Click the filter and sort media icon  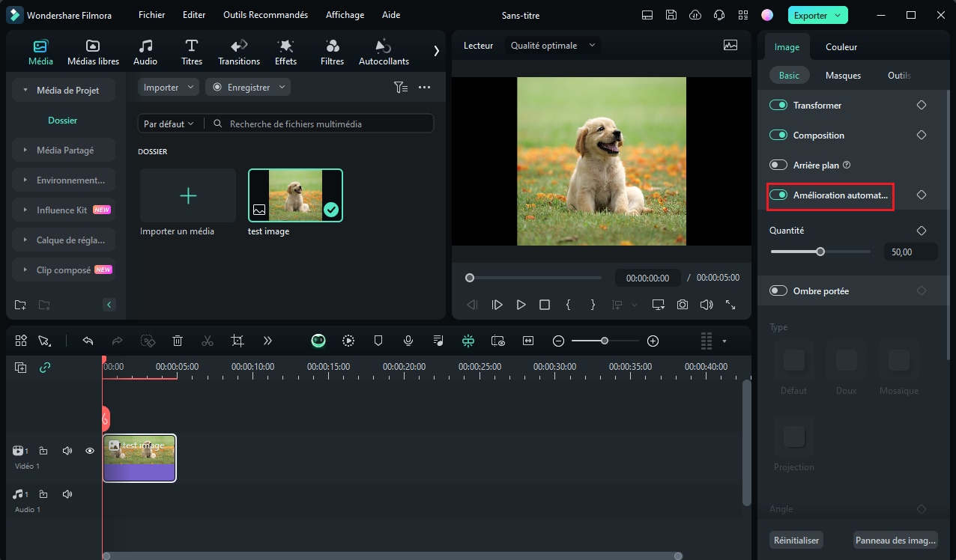(x=401, y=88)
